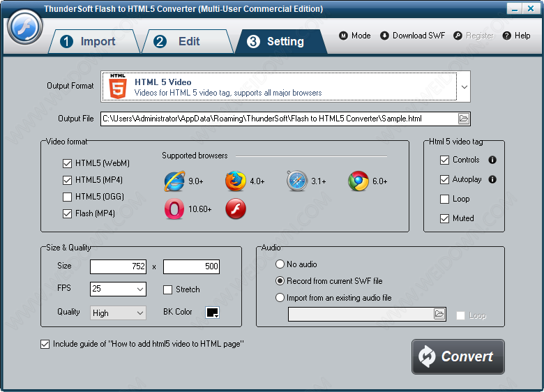Viewport: 544px width, 392px height.
Task: Close the converter window
Action: pyautogui.click(x=531, y=8)
